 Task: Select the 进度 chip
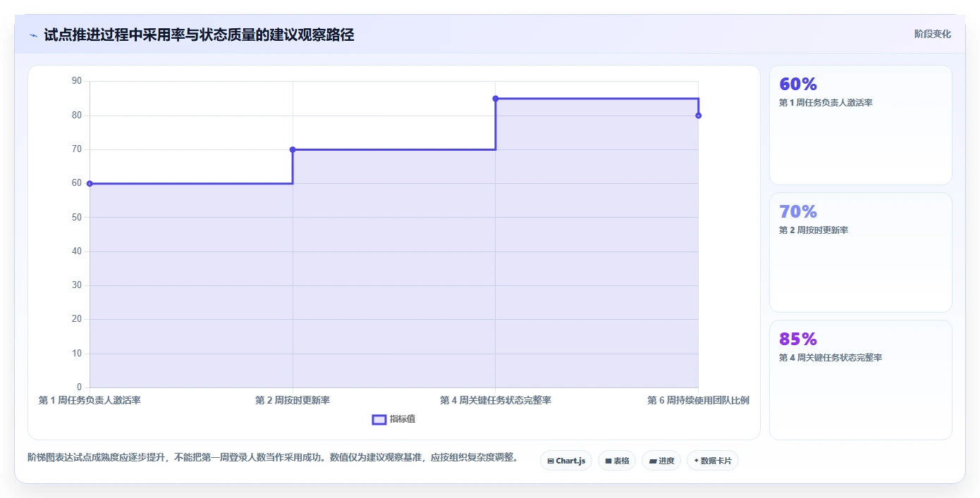(x=661, y=461)
